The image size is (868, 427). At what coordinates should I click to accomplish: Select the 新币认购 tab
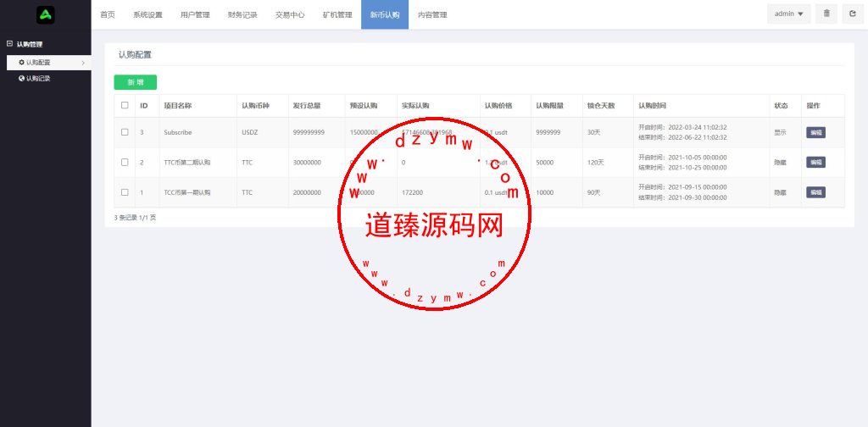click(x=385, y=14)
